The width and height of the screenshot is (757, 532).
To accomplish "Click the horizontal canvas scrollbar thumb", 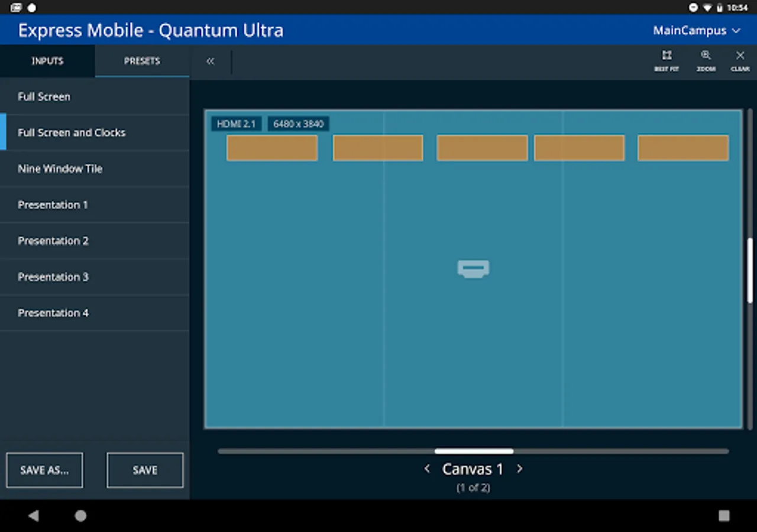I will coord(474,451).
